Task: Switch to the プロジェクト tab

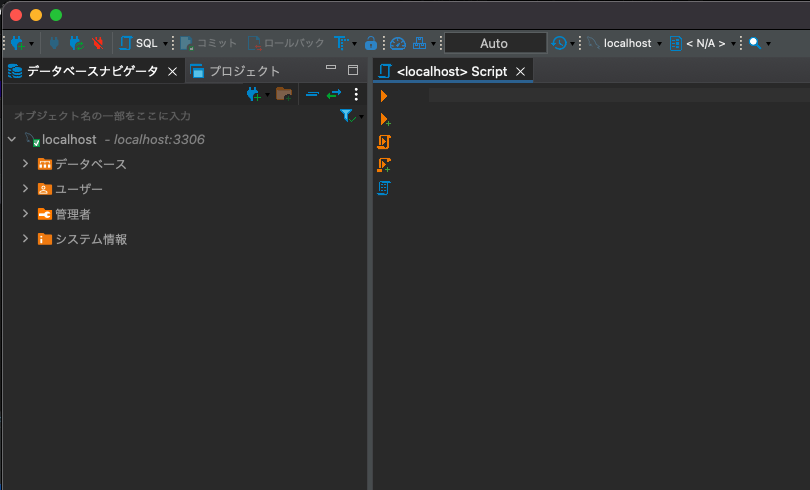Action: (x=236, y=71)
